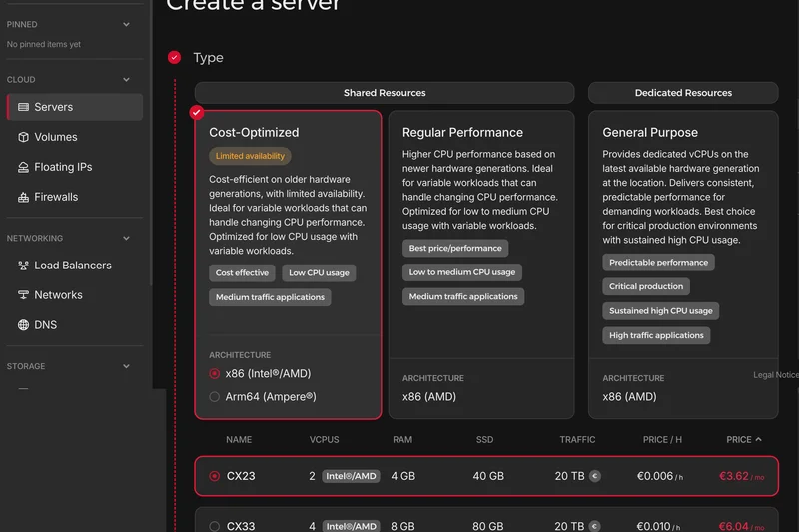
Task: Click the Servers icon in sidebar
Action: pyautogui.click(x=24, y=107)
